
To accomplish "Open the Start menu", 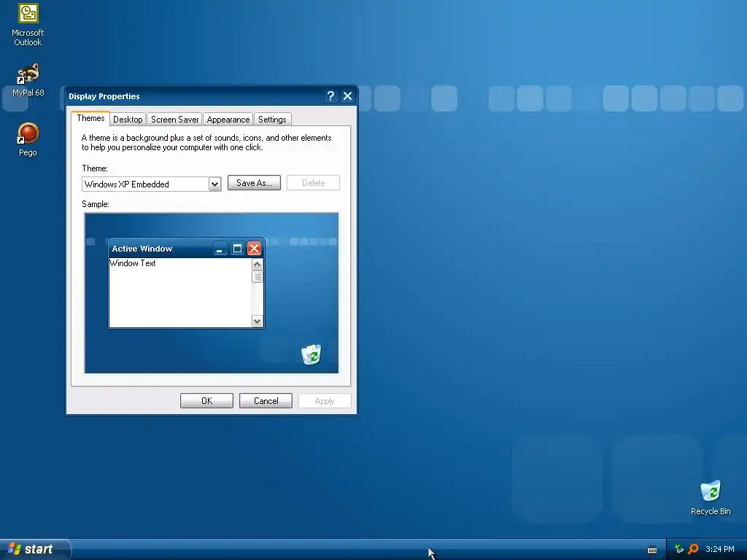I will tap(35, 549).
